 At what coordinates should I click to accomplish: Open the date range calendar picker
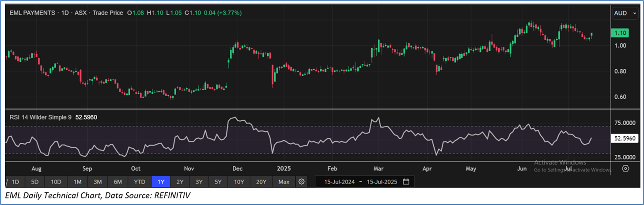coord(406,182)
